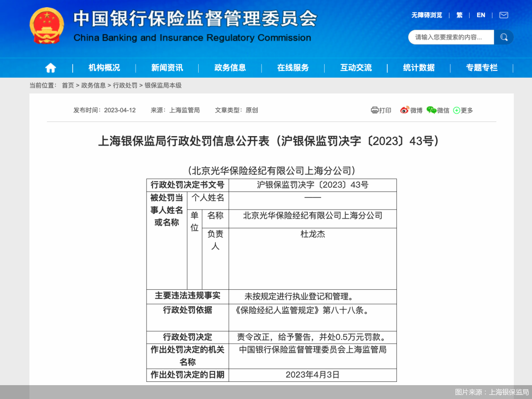Switch language to EN
Viewport: 532px width, 399px height.
tap(481, 15)
